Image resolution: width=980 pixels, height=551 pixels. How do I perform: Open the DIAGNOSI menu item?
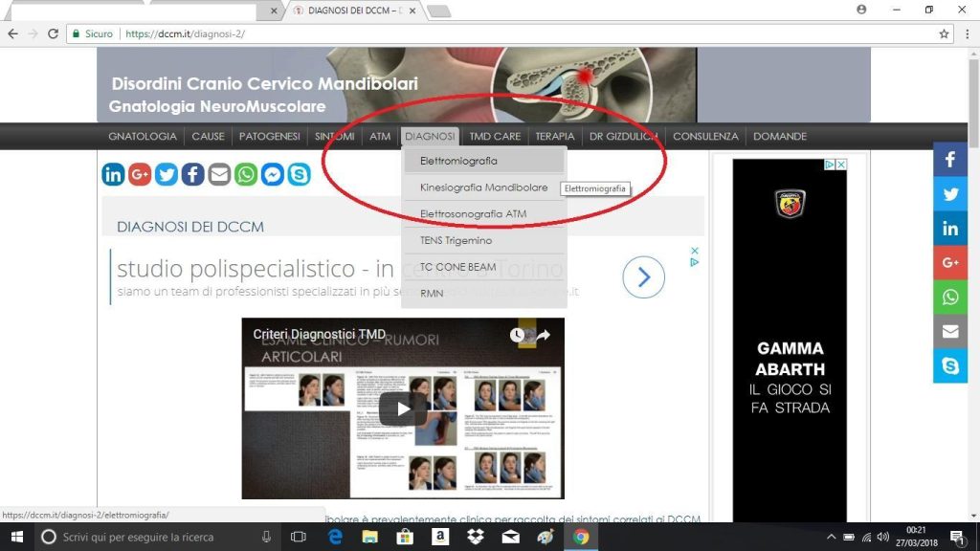click(430, 136)
